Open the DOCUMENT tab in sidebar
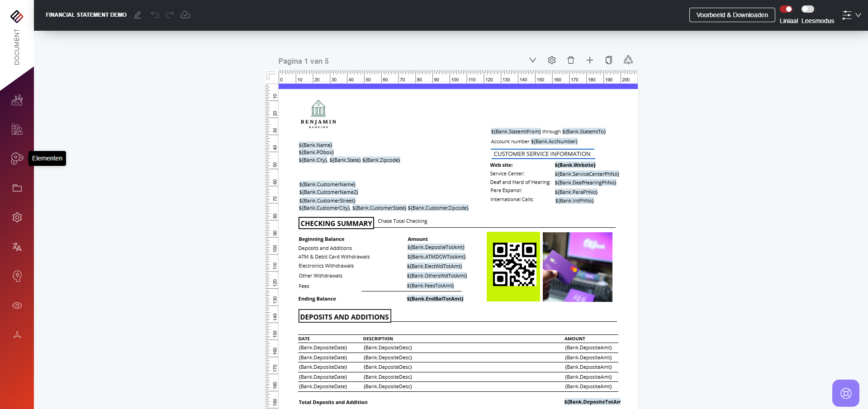 click(x=17, y=47)
